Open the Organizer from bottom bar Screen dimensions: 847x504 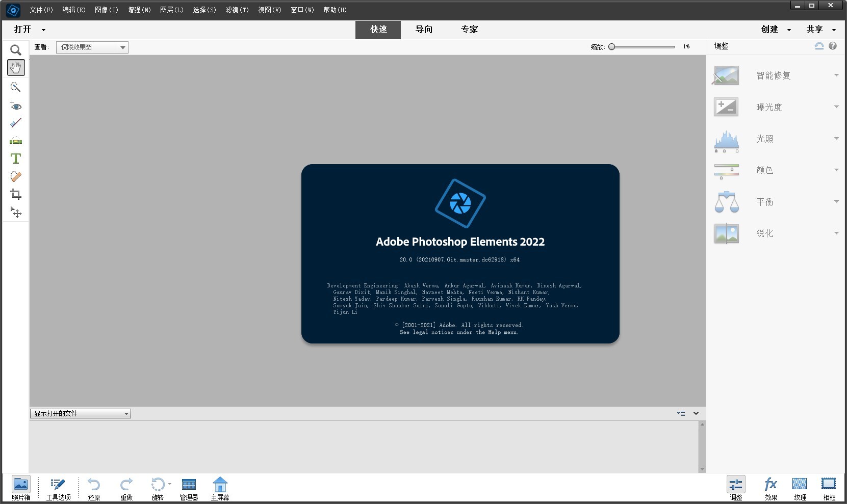pyautogui.click(x=189, y=488)
